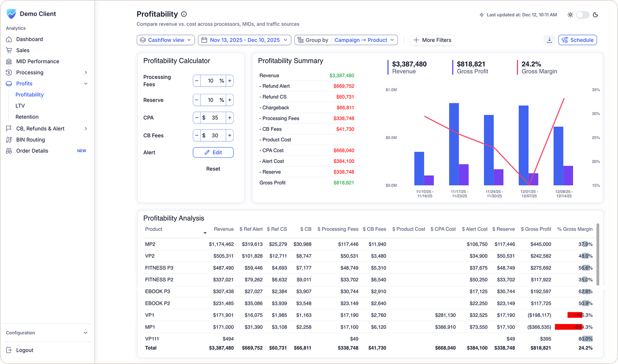
Task: Click the Schedule button
Action: [x=578, y=40]
